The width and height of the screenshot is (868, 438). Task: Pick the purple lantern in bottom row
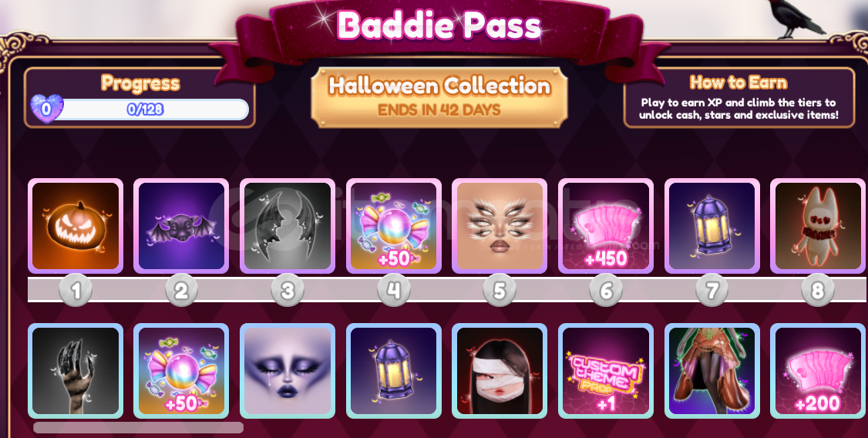click(394, 371)
